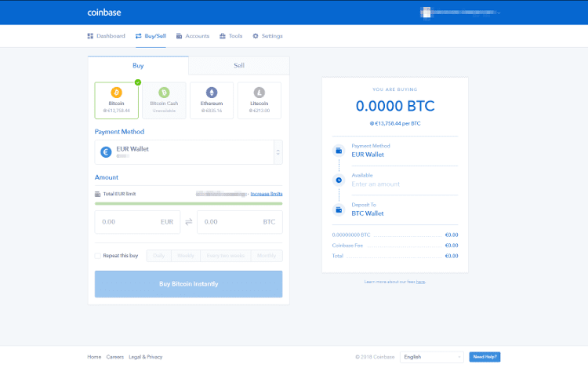
Task: Click the Total EUR limit icon
Action: (98, 194)
